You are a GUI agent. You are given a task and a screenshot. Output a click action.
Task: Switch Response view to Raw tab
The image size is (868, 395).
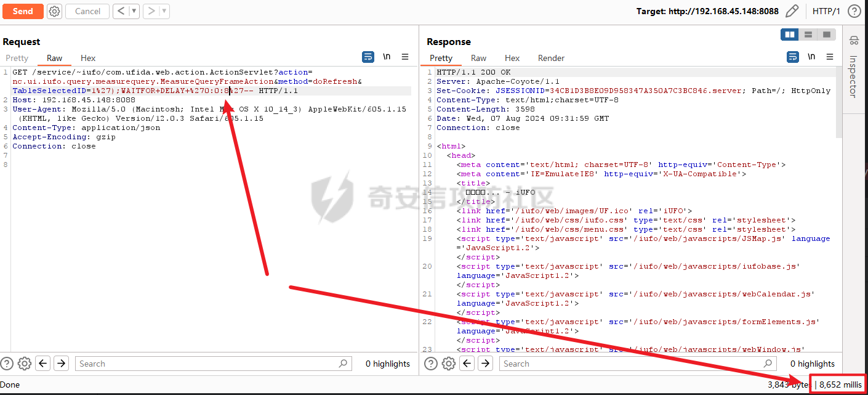pos(479,58)
